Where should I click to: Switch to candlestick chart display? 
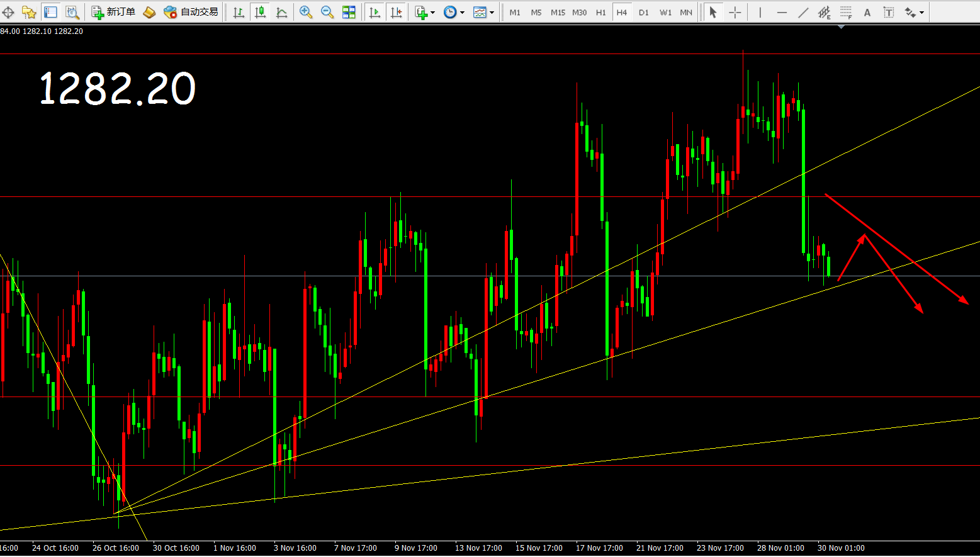pos(260,12)
